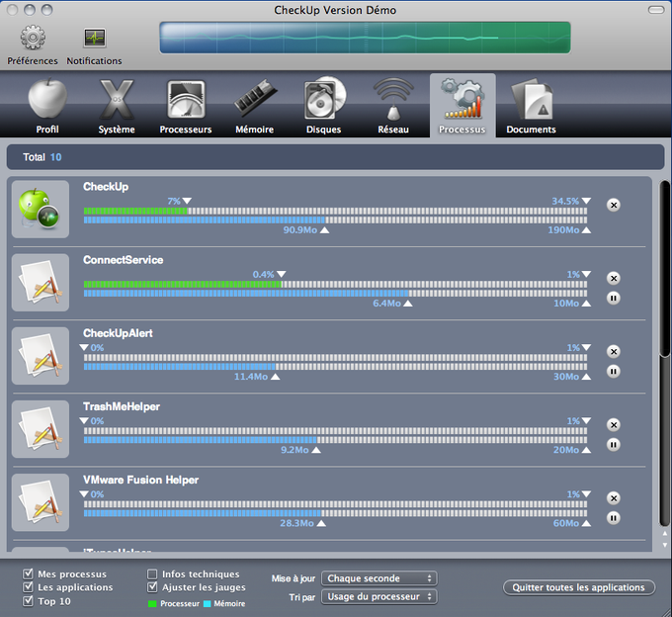The width and height of the screenshot is (672, 617).
Task: Pause the TrashMeHelper process
Action: pyautogui.click(x=614, y=445)
